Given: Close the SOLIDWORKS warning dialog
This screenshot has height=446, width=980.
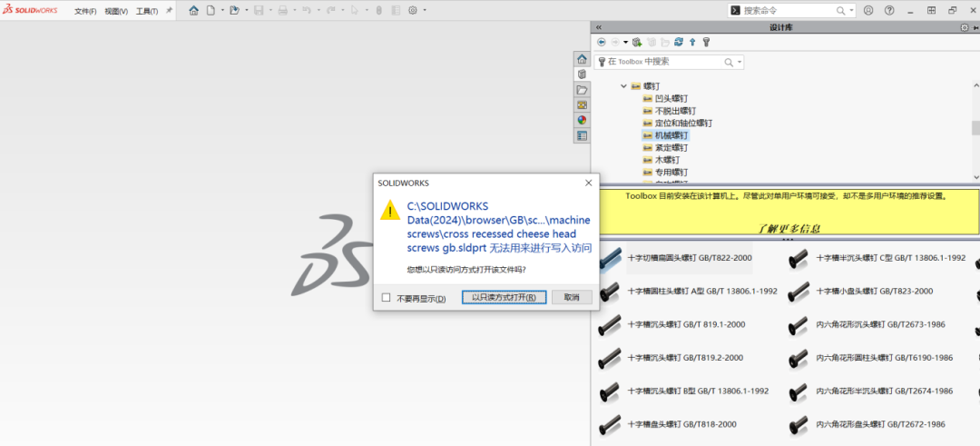Looking at the screenshot, I should click(x=587, y=183).
